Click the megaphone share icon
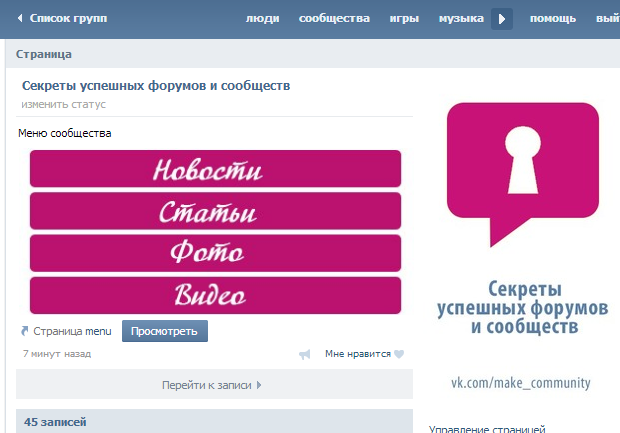The height and width of the screenshot is (433, 620). [x=305, y=354]
